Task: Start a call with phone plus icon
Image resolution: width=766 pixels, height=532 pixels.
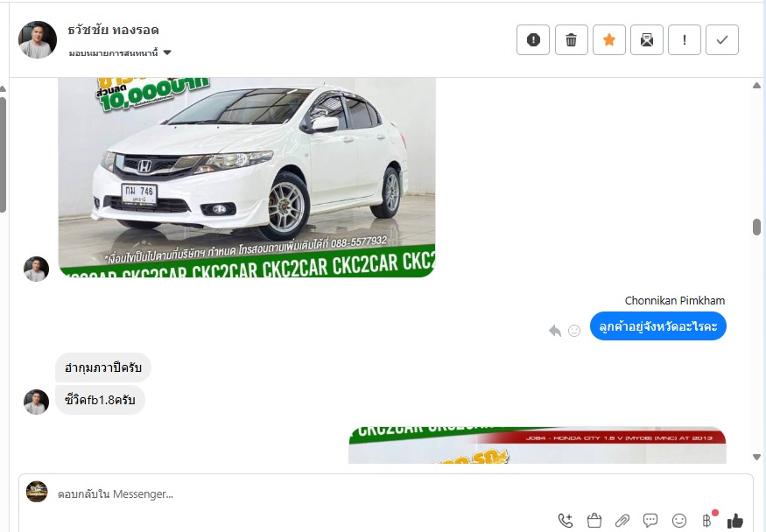Action: tap(566, 521)
